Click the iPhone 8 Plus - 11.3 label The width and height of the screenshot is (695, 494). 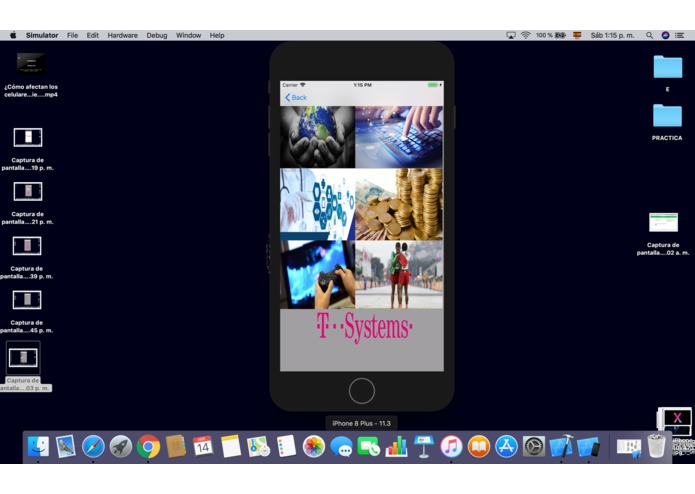point(362,424)
